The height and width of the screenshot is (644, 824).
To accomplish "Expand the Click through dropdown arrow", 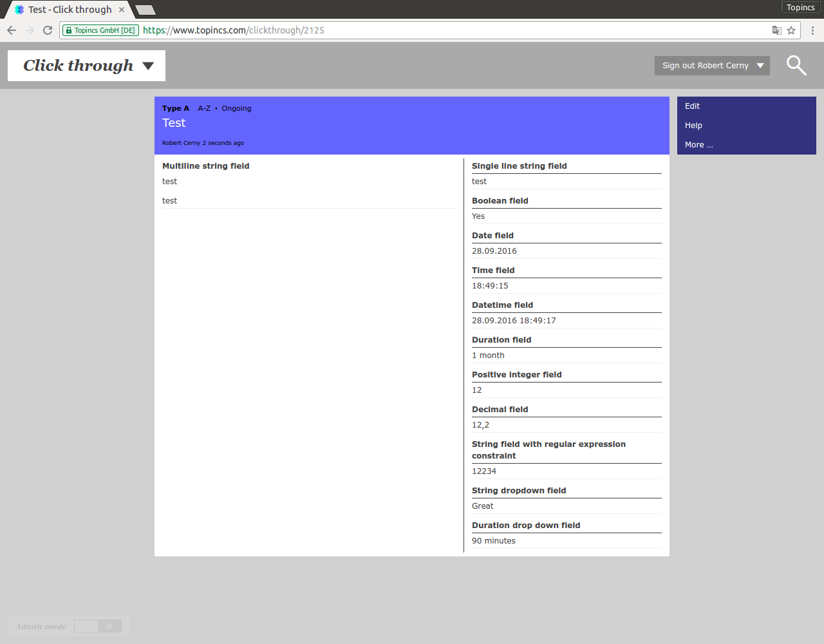I will [x=148, y=66].
